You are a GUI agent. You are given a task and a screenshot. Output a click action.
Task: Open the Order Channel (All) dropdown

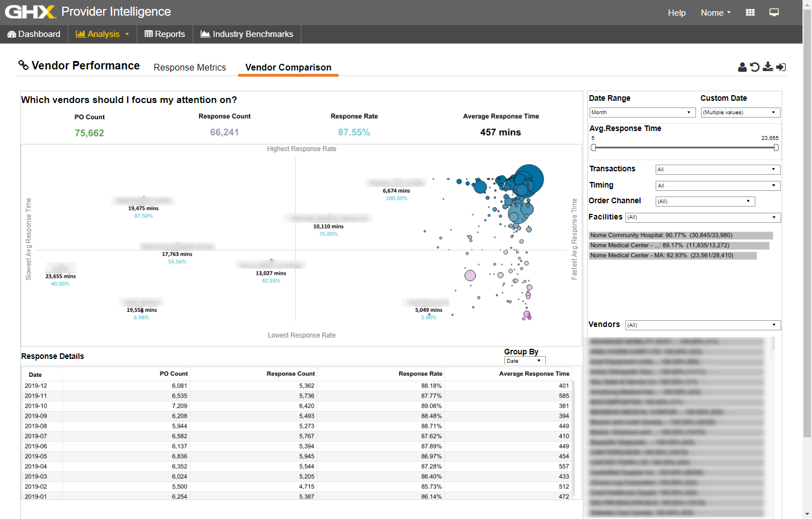pyautogui.click(x=705, y=201)
